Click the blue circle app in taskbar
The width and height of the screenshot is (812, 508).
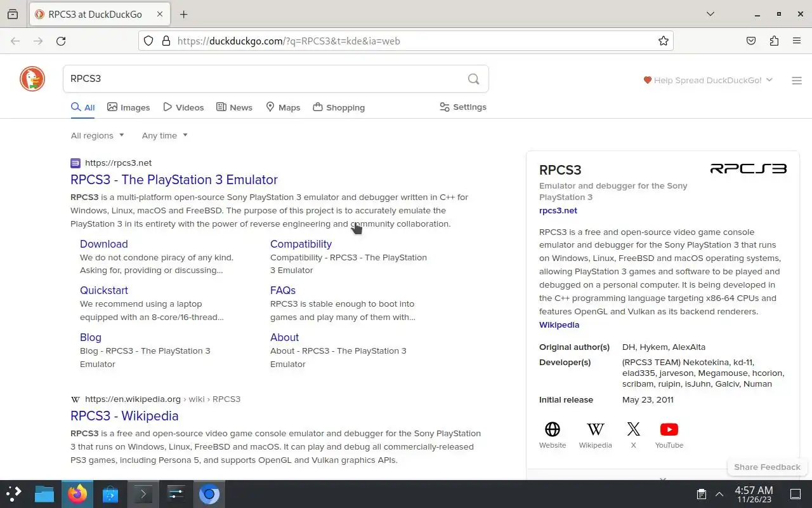pos(209,494)
